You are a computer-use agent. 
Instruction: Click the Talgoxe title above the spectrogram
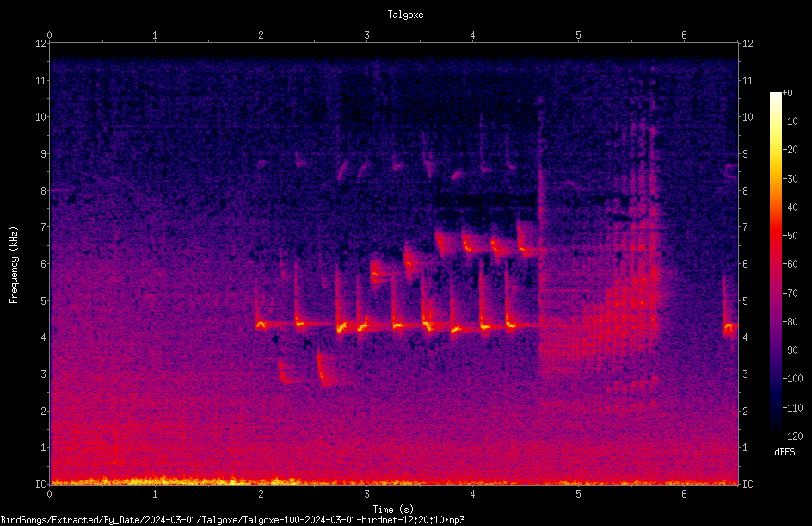pyautogui.click(x=405, y=15)
